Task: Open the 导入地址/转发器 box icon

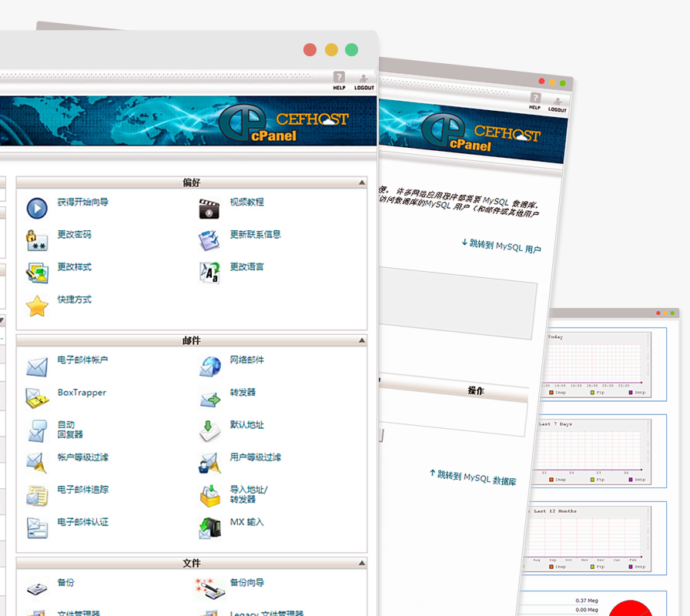Action: pyautogui.click(x=210, y=496)
